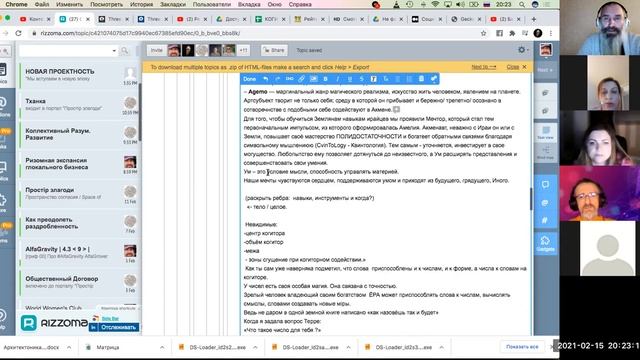640x360 pixels.
Task: Open topic Как преодолеть раздробленность
Action: point(79,223)
